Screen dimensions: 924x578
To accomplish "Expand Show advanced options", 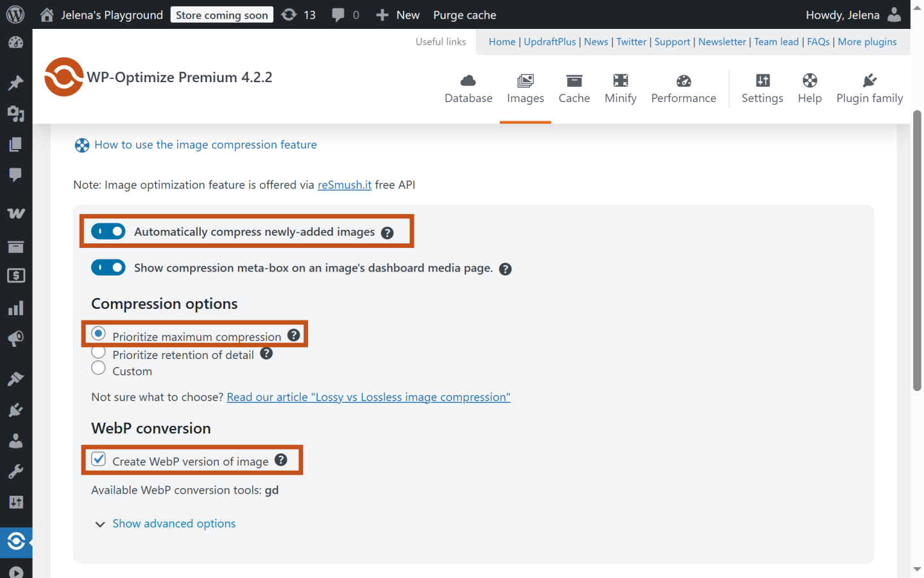I will (x=173, y=523).
